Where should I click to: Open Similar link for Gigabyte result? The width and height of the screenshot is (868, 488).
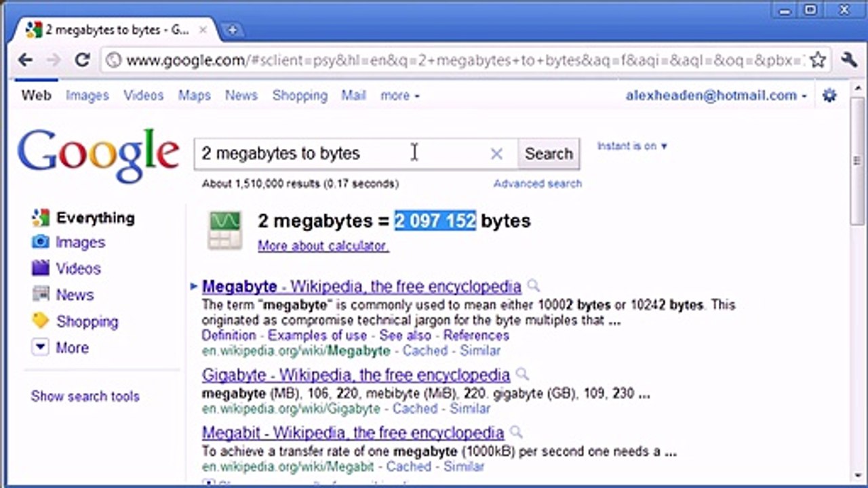pos(470,409)
